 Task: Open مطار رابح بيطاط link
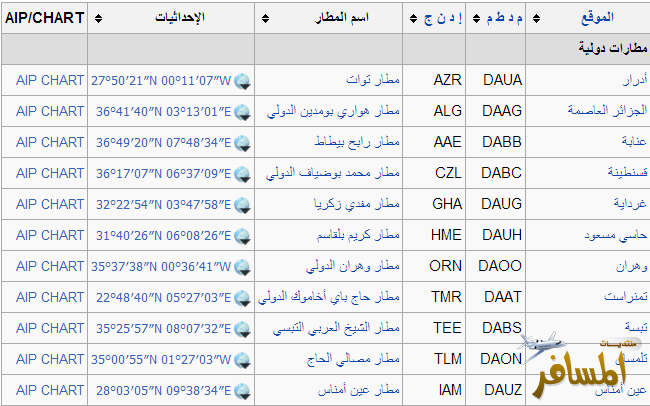coord(357,142)
